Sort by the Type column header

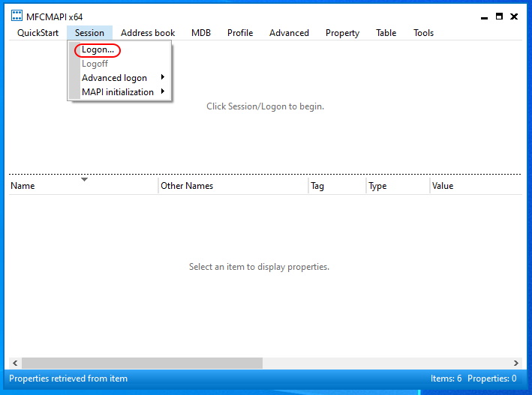pos(398,186)
